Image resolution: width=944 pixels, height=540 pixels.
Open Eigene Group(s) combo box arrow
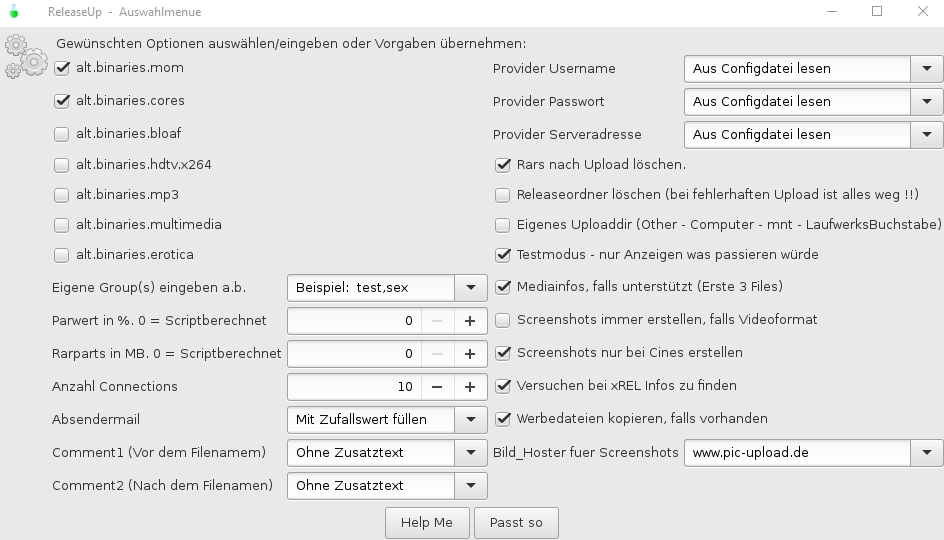pyautogui.click(x=471, y=288)
